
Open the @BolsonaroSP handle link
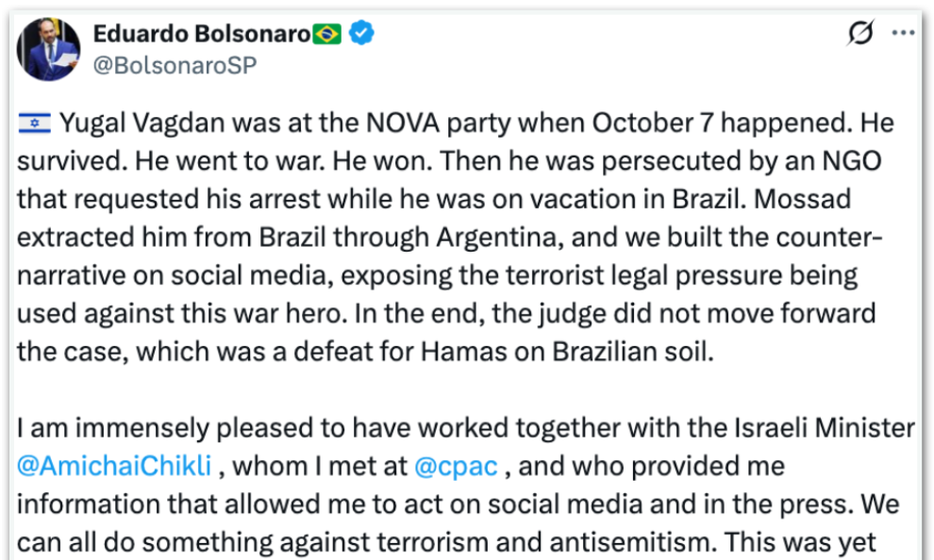pos(175,64)
